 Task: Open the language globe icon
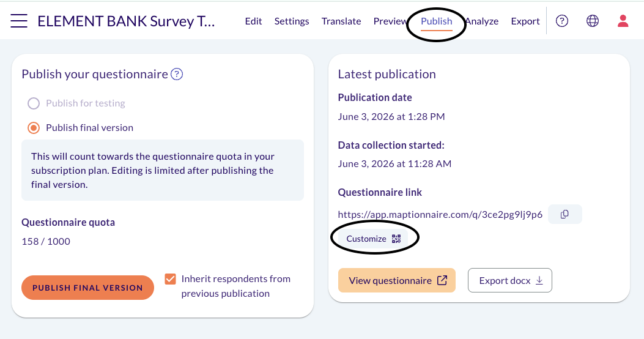click(x=592, y=21)
